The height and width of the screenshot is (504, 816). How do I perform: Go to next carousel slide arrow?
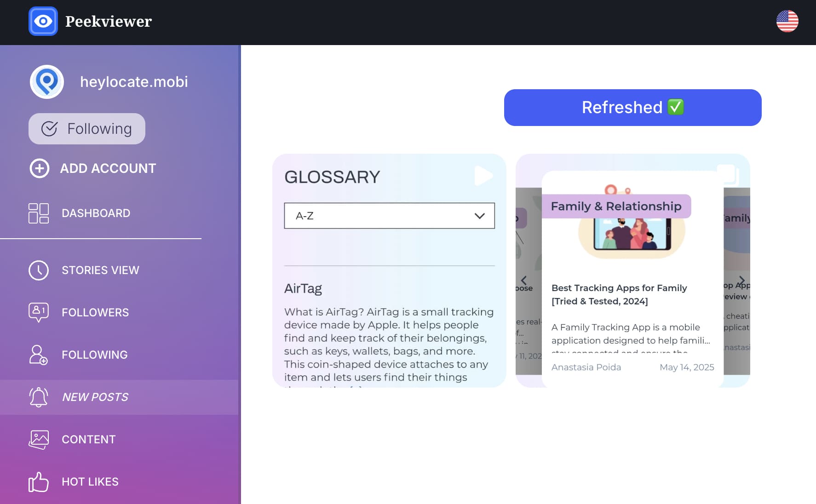(x=741, y=281)
